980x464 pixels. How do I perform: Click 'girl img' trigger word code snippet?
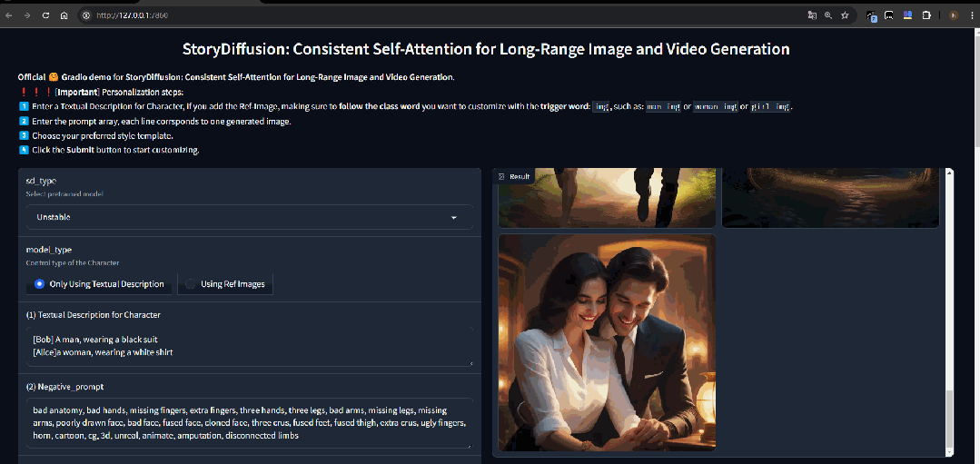coord(770,107)
